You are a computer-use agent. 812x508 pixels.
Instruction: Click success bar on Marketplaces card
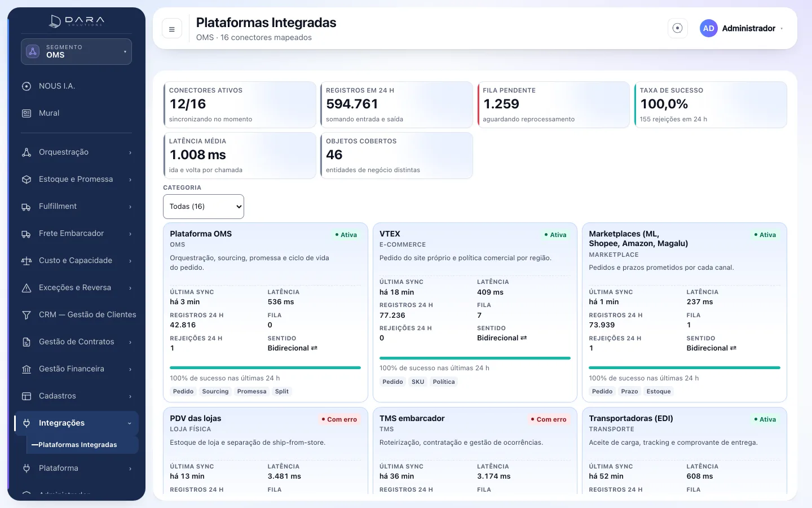click(x=685, y=367)
